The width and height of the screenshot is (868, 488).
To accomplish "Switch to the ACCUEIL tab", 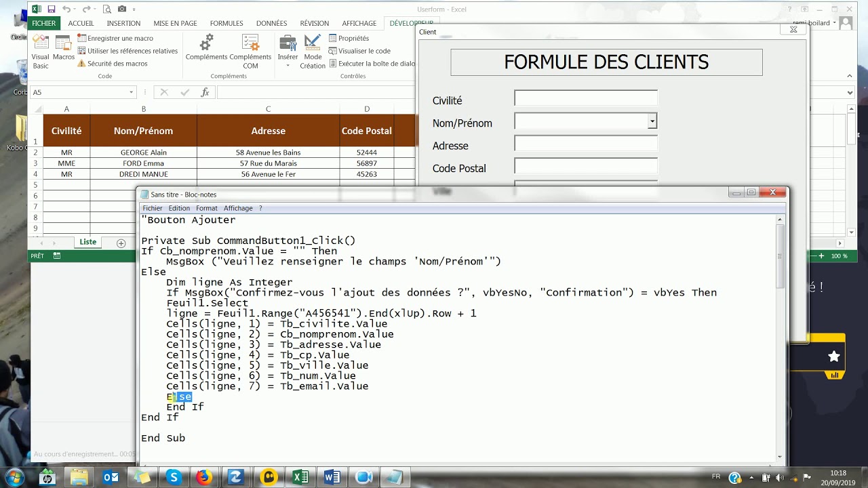I will pyautogui.click(x=81, y=23).
